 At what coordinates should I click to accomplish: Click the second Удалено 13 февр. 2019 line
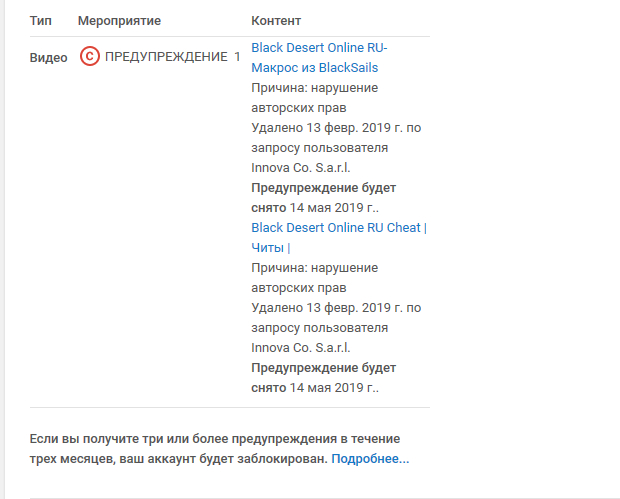point(335,308)
